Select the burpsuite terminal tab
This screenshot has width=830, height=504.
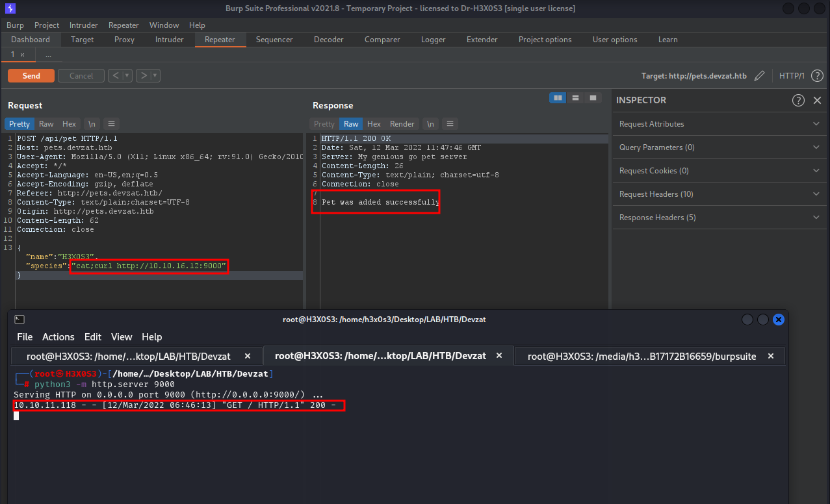click(650, 356)
